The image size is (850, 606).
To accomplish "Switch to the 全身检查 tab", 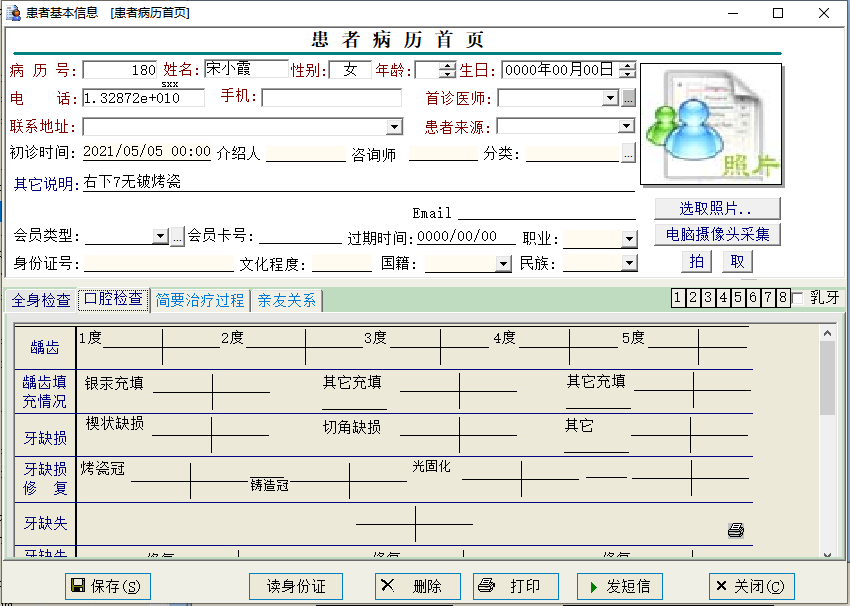I will 41,300.
